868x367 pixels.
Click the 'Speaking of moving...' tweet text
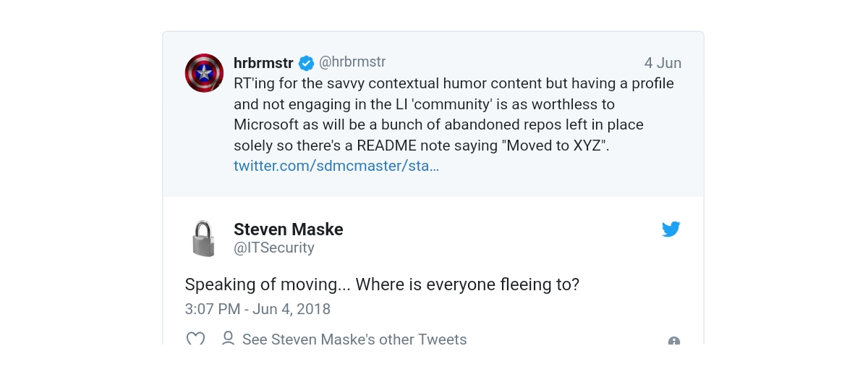[x=382, y=284]
